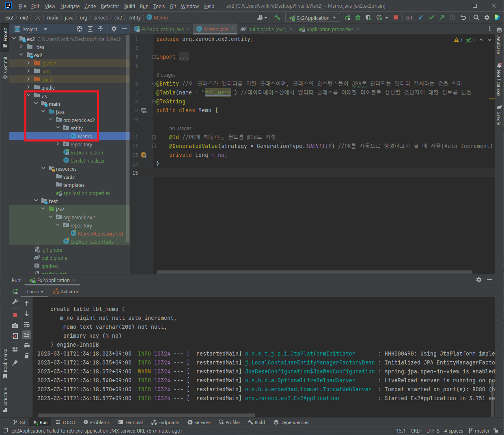The width and height of the screenshot is (504, 435).
Task: Collapse the resources folder node
Action: (x=43, y=169)
